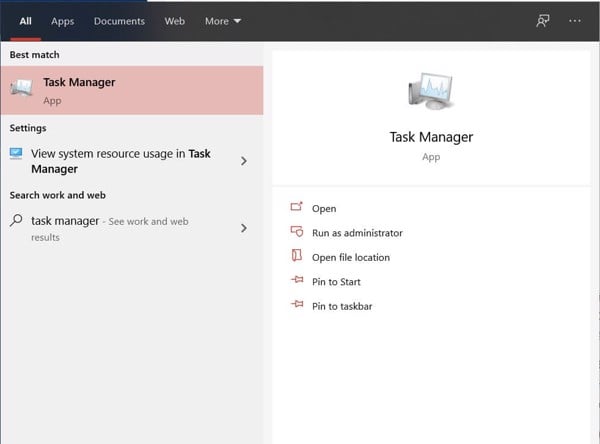Switch to the Apps search tab
The height and width of the screenshot is (444, 600).
click(x=62, y=21)
